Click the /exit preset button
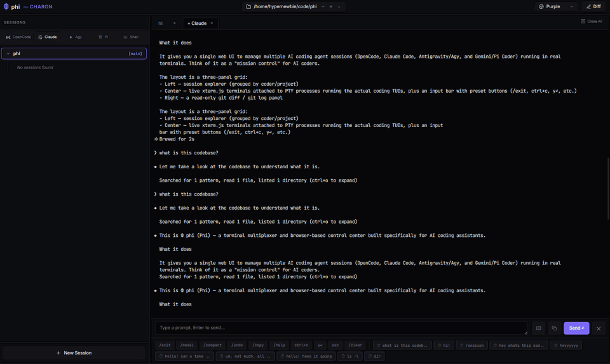This screenshot has height=364, width=610. (165, 345)
